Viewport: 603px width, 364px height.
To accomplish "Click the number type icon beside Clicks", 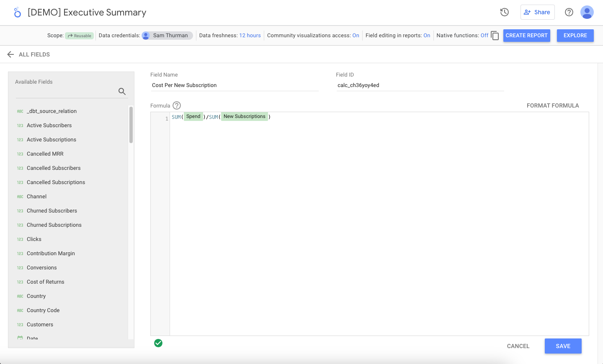I will 20,239.
